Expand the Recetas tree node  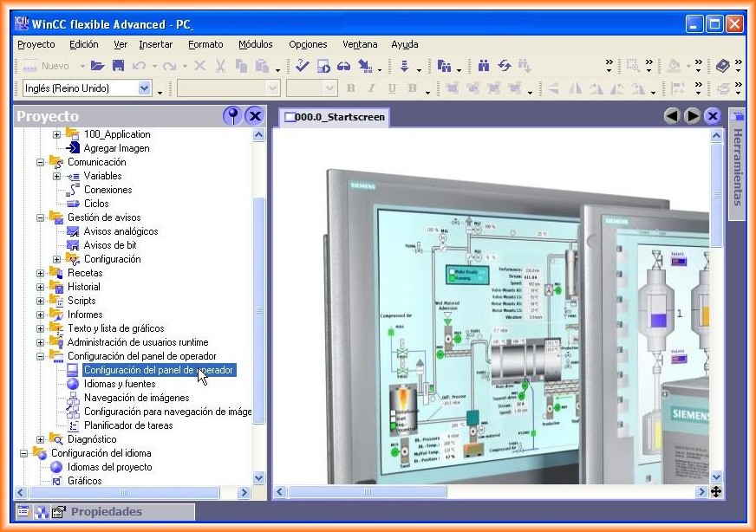(x=41, y=273)
